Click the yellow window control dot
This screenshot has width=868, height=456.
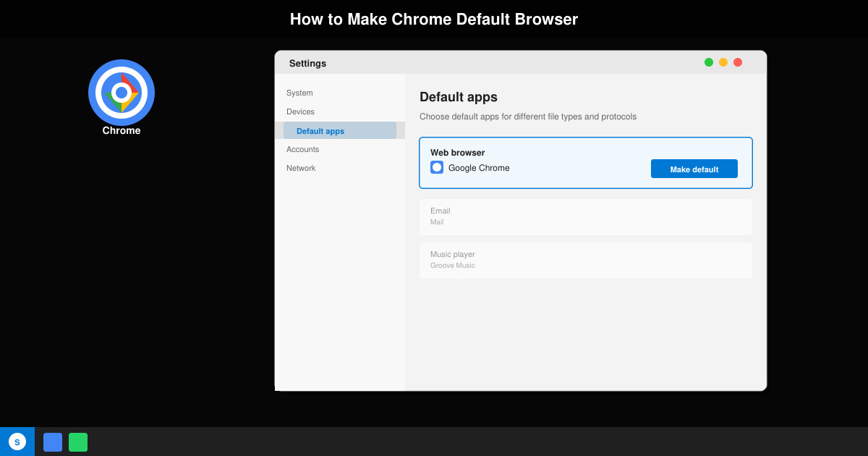(x=723, y=62)
